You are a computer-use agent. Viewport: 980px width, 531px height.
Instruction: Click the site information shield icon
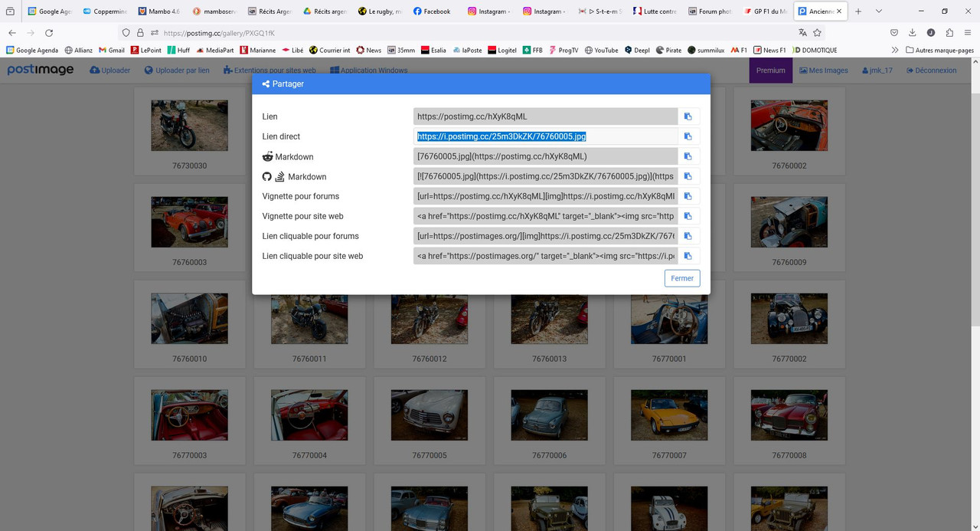(126, 33)
